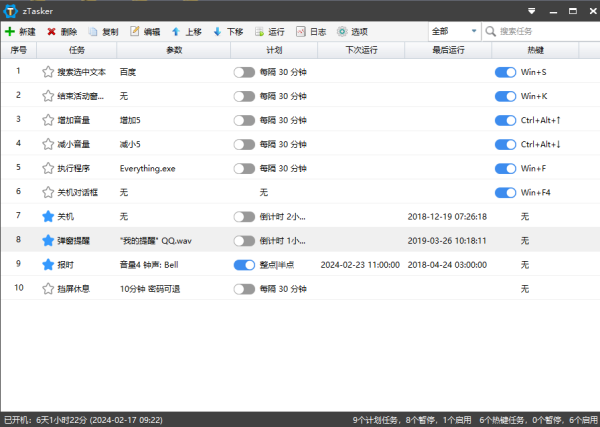Star the increase volume task row 3
This screenshot has height=427, width=600.
click(48, 120)
